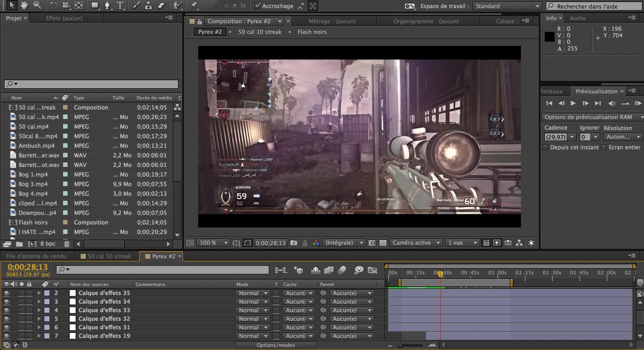The width and height of the screenshot is (644, 350).
Task: Select the Clone Stamp tool
Action: (x=149, y=5)
